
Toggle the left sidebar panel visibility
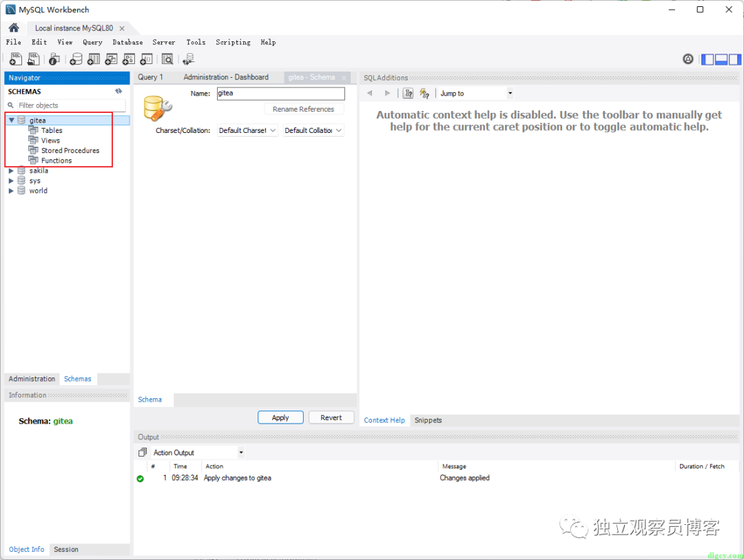pos(707,59)
